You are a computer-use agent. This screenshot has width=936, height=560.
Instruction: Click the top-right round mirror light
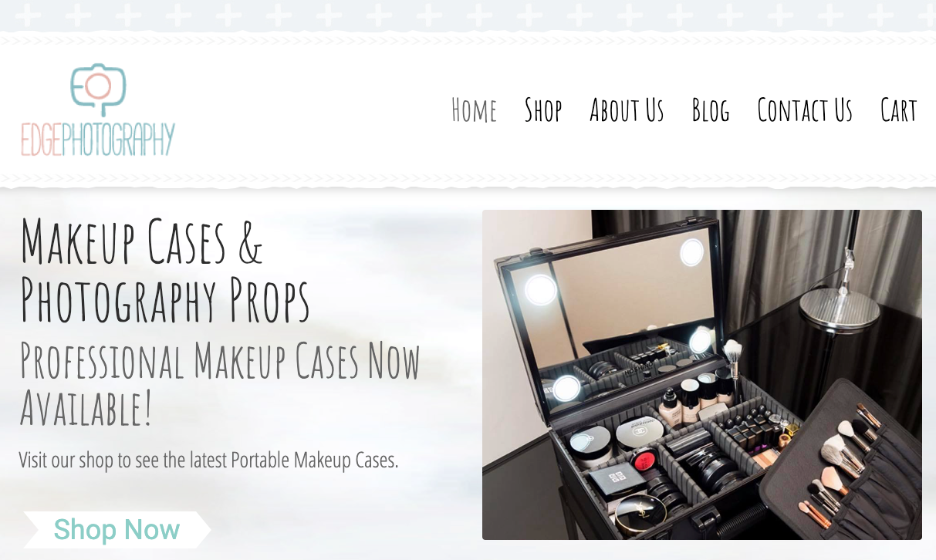[x=691, y=252]
